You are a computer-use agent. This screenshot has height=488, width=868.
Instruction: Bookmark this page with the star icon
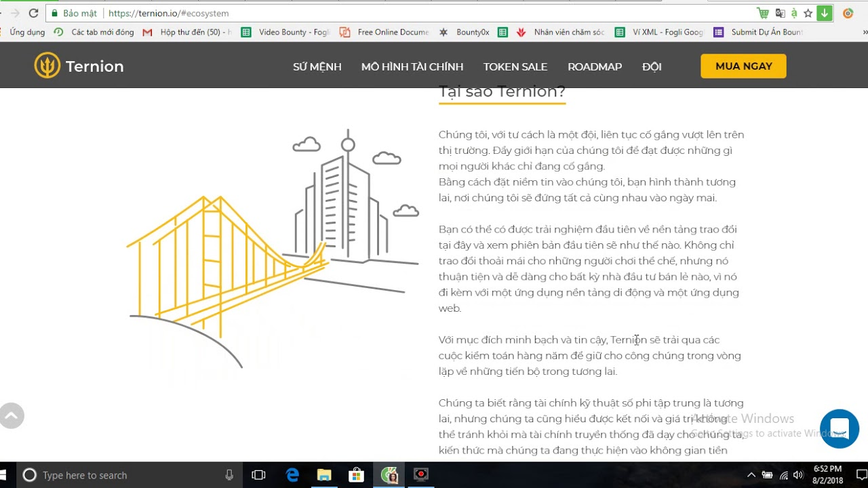(808, 13)
